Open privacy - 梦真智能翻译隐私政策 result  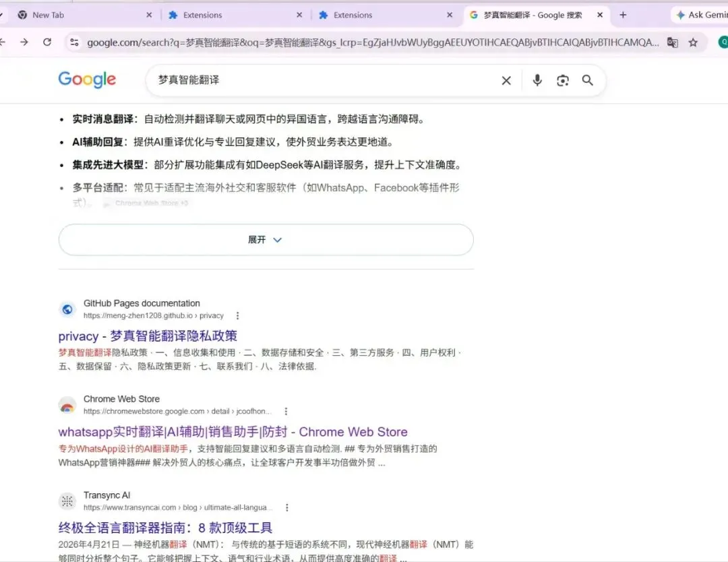coord(148,336)
